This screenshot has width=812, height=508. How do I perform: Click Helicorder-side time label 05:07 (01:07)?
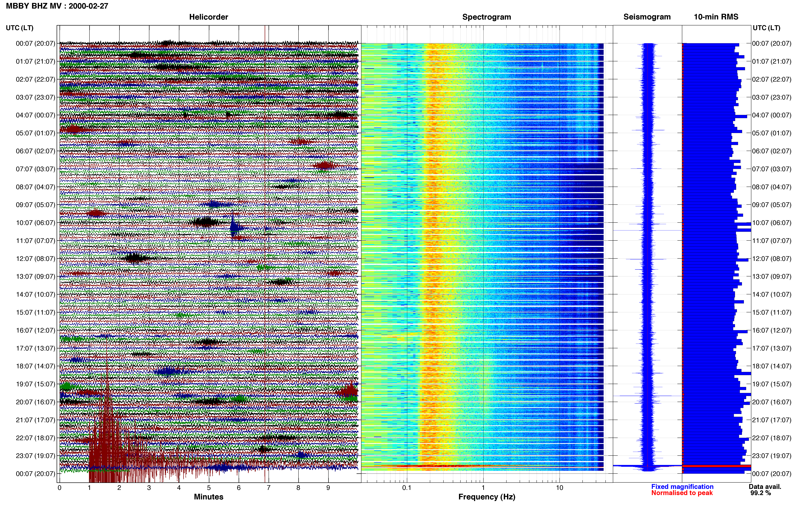pyautogui.click(x=36, y=133)
